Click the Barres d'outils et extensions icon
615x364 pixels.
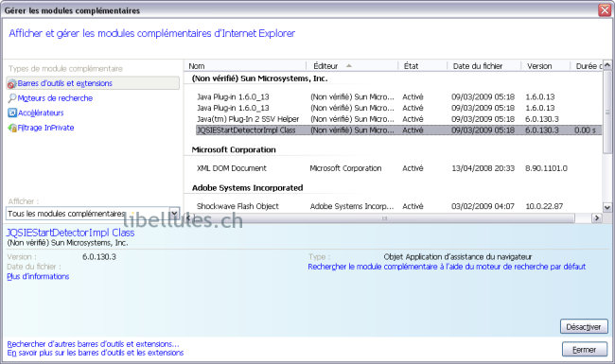tap(11, 84)
